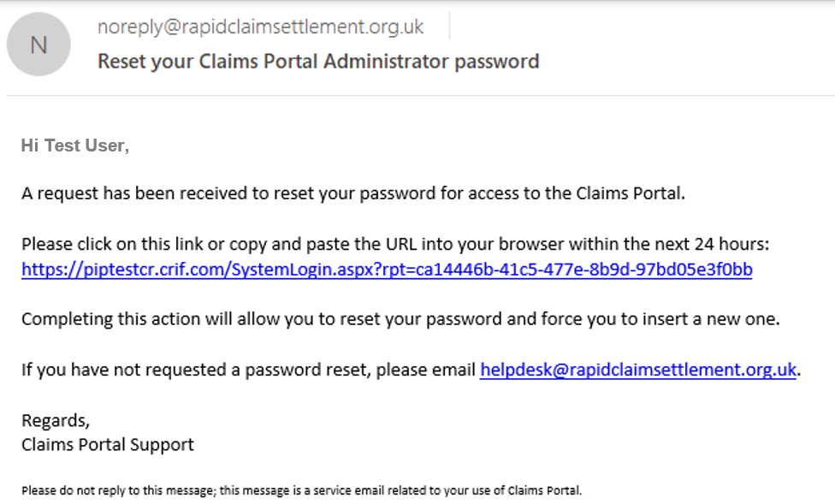Viewport: 835px width, 504px height.
Task: Open the piptestcr.crif.com SystemLogin reset link
Action: (x=387, y=270)
